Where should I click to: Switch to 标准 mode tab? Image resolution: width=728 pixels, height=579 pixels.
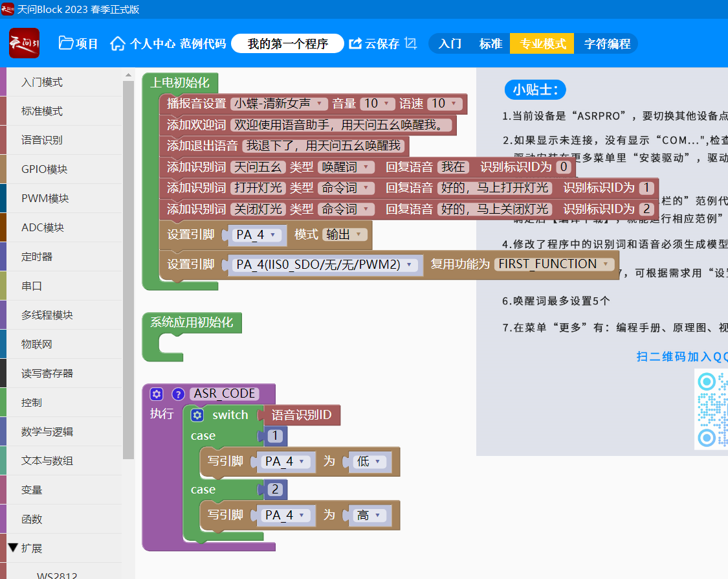491,43
